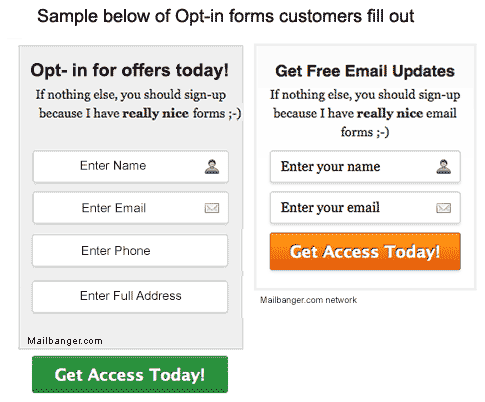Select the Enter Full Address input field
The width and height of the screenshot is (485, 402).
(x=130, y=296)
